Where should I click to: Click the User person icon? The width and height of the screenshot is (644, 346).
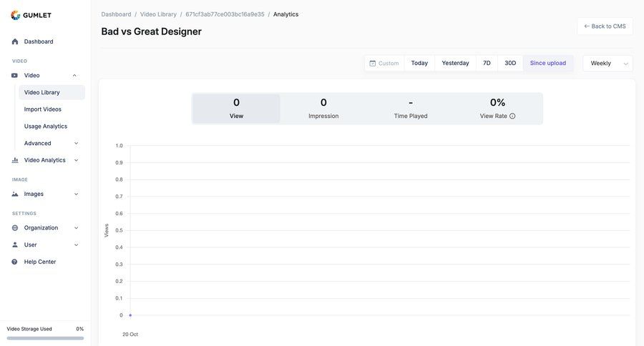(x=15, y=244)
